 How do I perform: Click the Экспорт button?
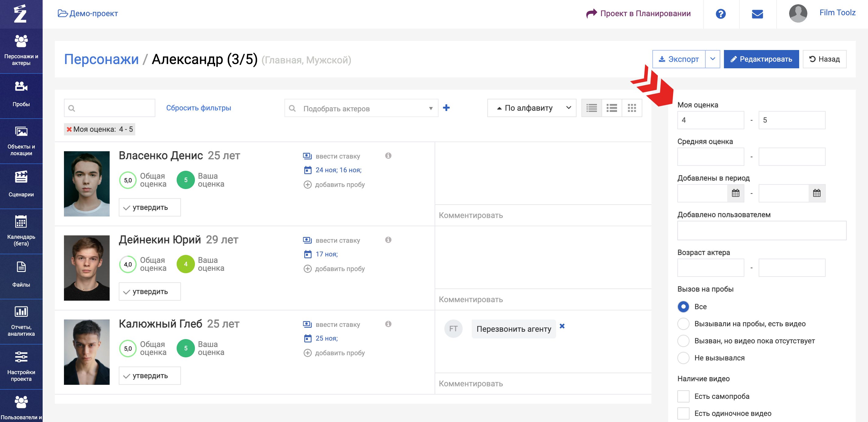coord(679,59)
